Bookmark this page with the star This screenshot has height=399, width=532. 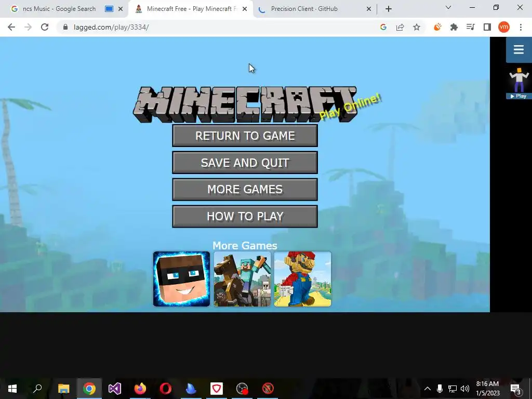point(417,27)
